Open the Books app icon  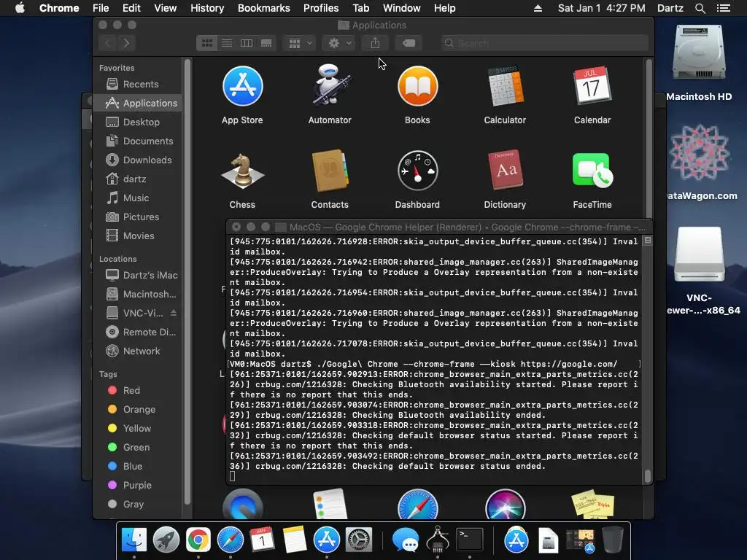point(417,86)
